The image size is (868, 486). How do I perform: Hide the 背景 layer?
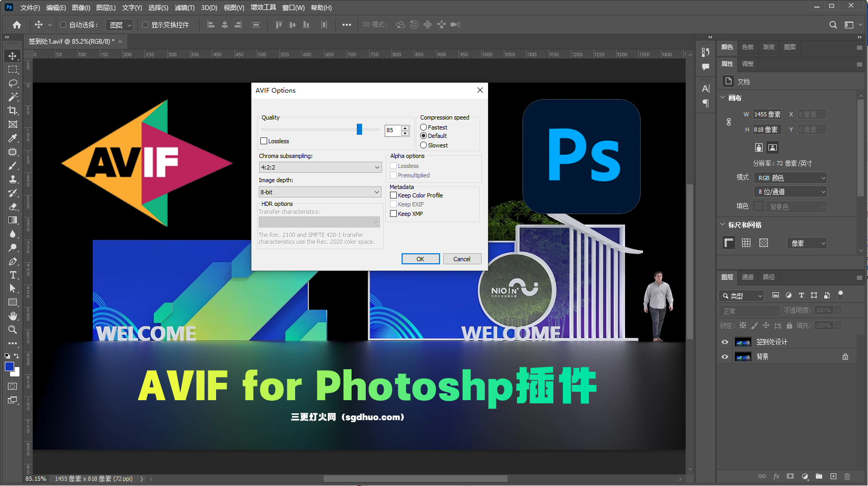coord(725,357)
